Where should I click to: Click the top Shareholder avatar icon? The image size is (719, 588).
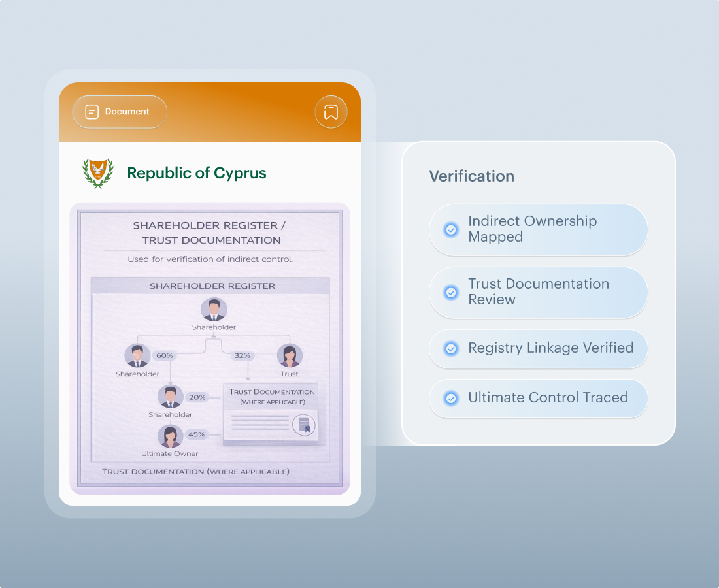pyautogui.click(x=214, y=310)
